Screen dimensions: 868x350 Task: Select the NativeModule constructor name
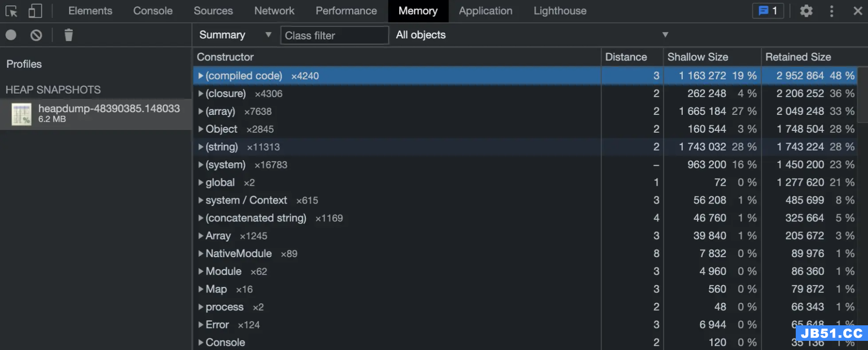(x=238, y=253)
